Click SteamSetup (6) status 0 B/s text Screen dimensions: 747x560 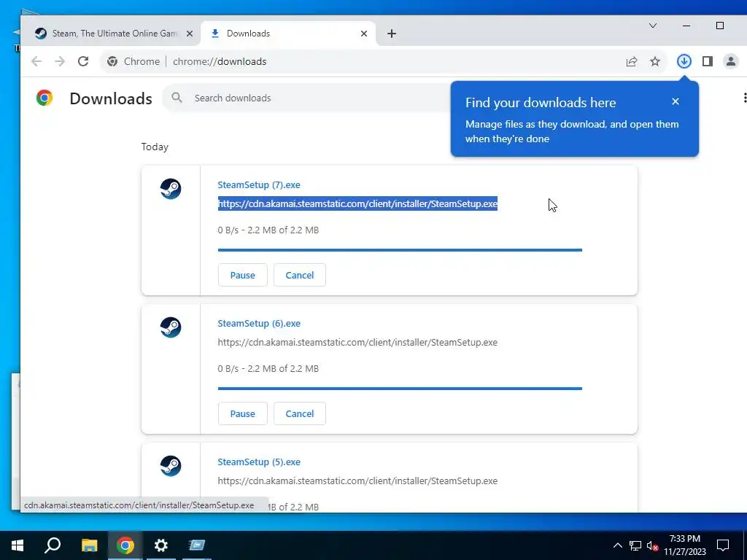click(268, 368)
